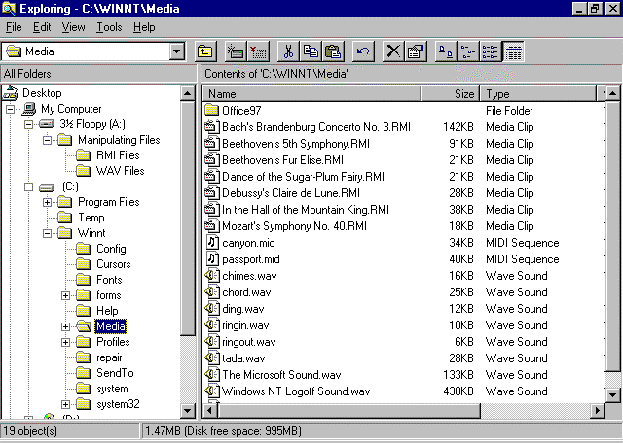Click the Delete X icon

(x=393, y=51)
